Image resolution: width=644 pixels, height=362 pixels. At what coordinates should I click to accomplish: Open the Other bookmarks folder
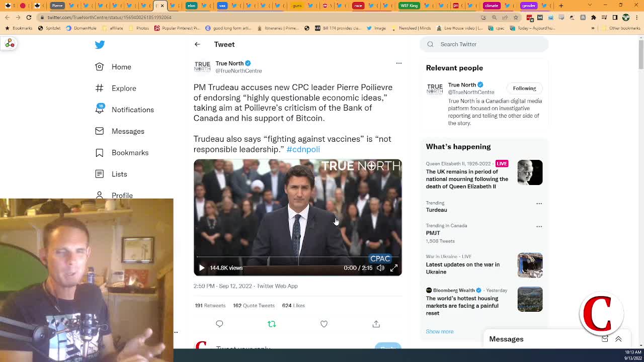[x=621, y=28]
